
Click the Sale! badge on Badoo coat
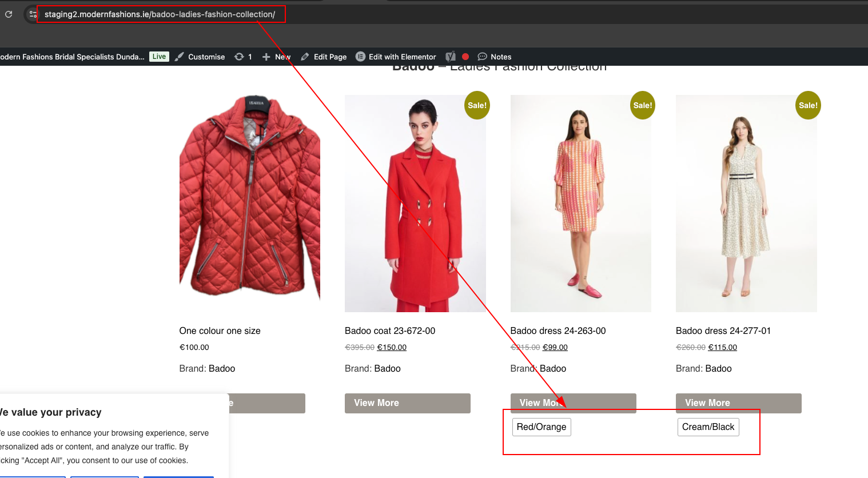(x=477, y=105)
